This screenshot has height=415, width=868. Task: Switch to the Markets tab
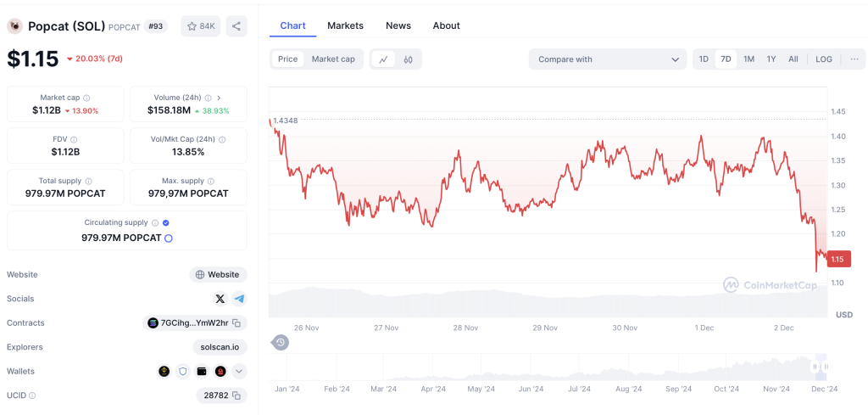[346, 25]
